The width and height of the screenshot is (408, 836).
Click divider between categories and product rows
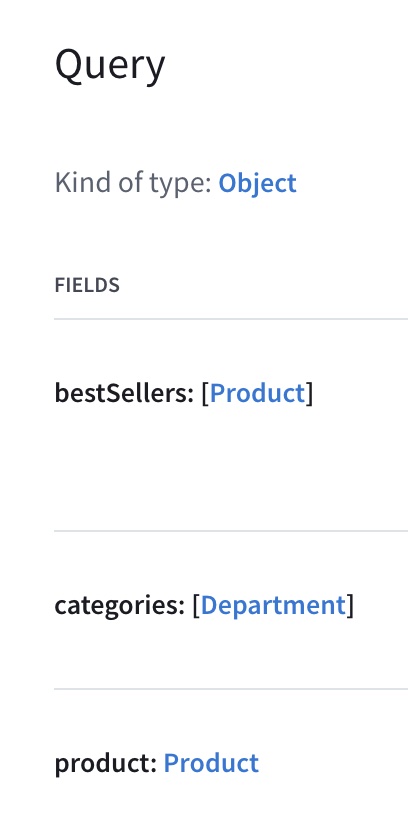[231, 689]
